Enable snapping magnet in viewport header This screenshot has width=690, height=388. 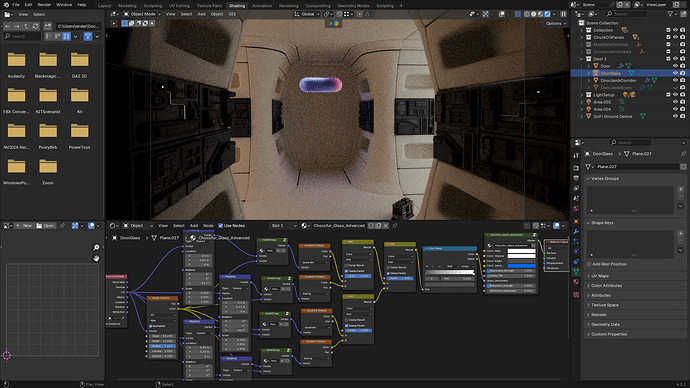click(x=339, y=14)
